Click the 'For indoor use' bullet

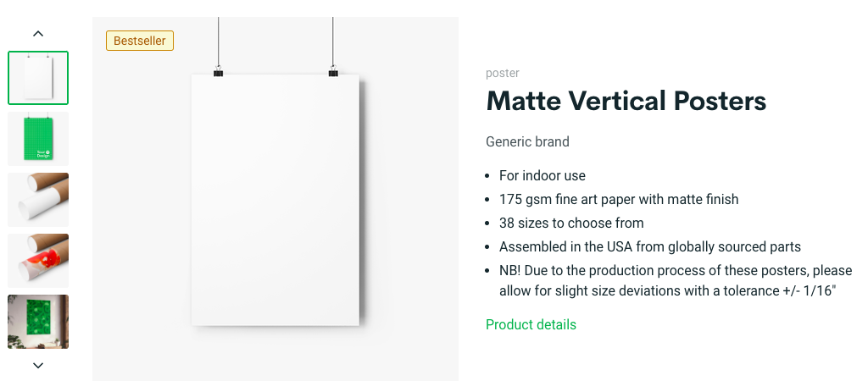pyautogui.click(x=542, y=176)
